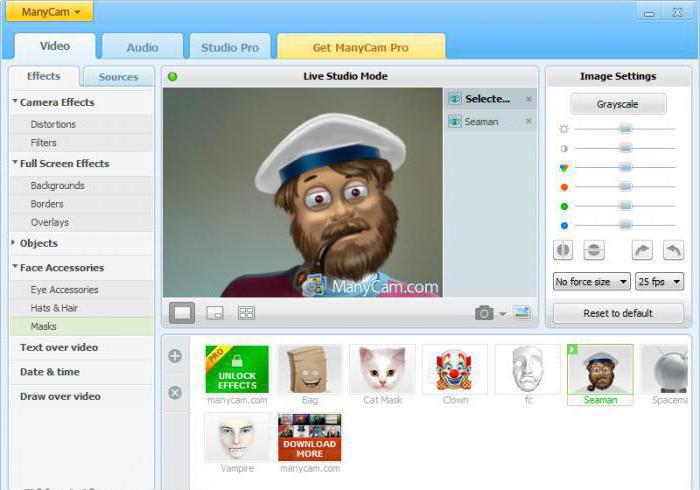Select Overlays effects category
The width and height of the screenshot is (700, 490).
(x=81, y=222)
